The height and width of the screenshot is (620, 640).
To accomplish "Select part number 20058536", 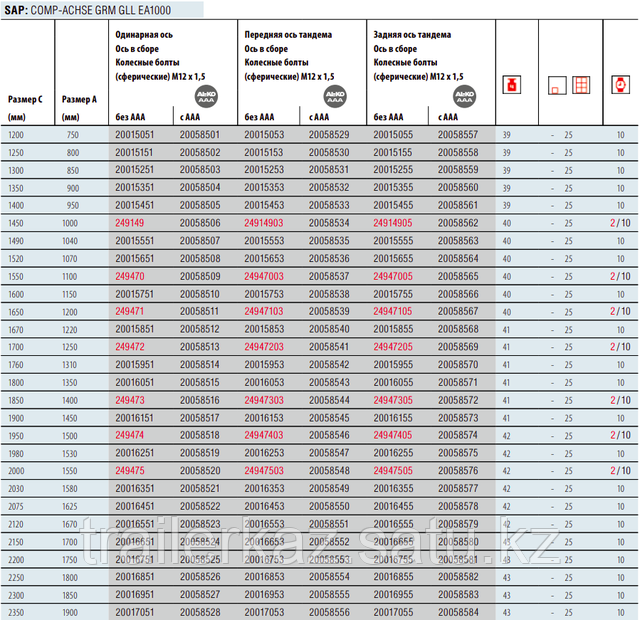I will point(329,259).
